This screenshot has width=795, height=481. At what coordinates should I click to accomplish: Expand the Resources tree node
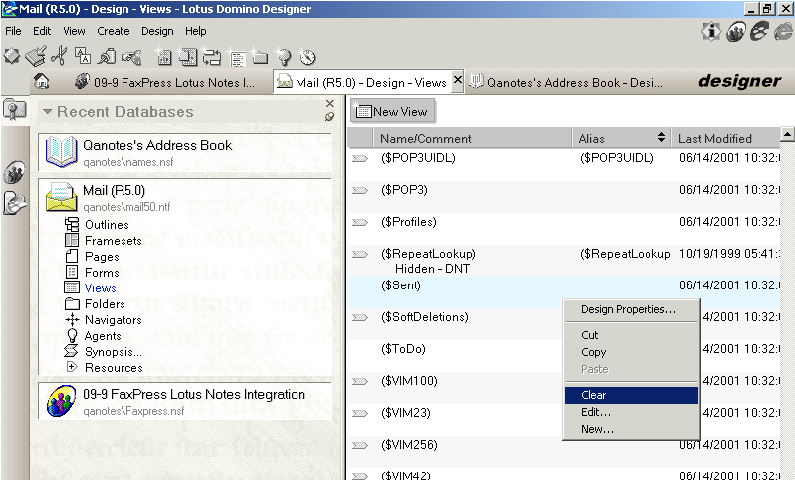pyautogui.click(x=72, y=368)
